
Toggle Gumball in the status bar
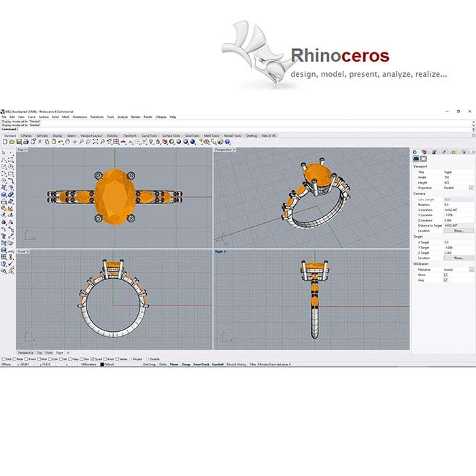[218, 364]
